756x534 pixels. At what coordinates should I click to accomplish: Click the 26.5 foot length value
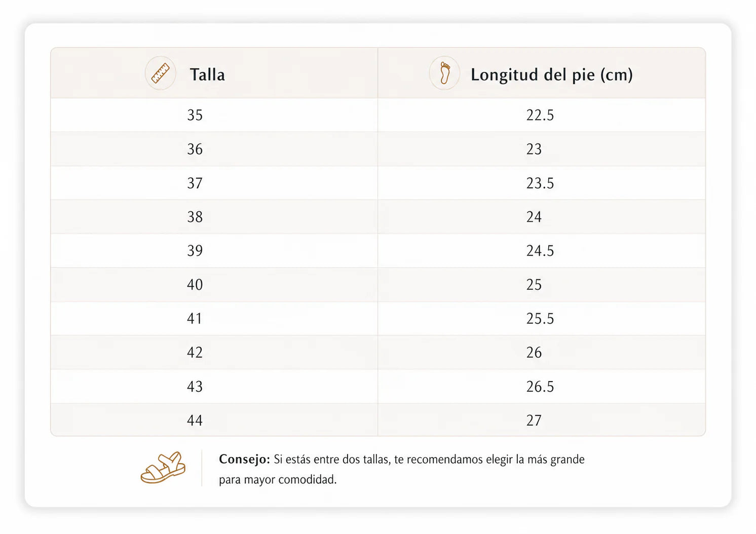click(540, 387)
